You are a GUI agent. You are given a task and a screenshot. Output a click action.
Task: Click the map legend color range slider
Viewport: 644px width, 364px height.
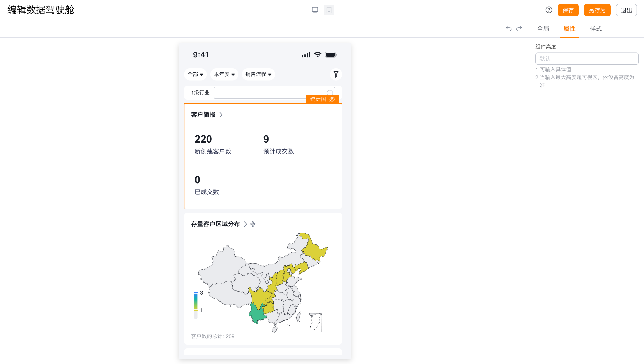(x=196, y=301)
